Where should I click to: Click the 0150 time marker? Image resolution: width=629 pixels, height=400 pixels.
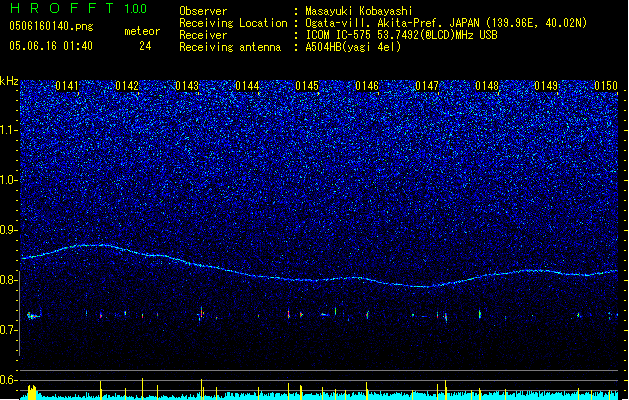(x=606, y=86)
